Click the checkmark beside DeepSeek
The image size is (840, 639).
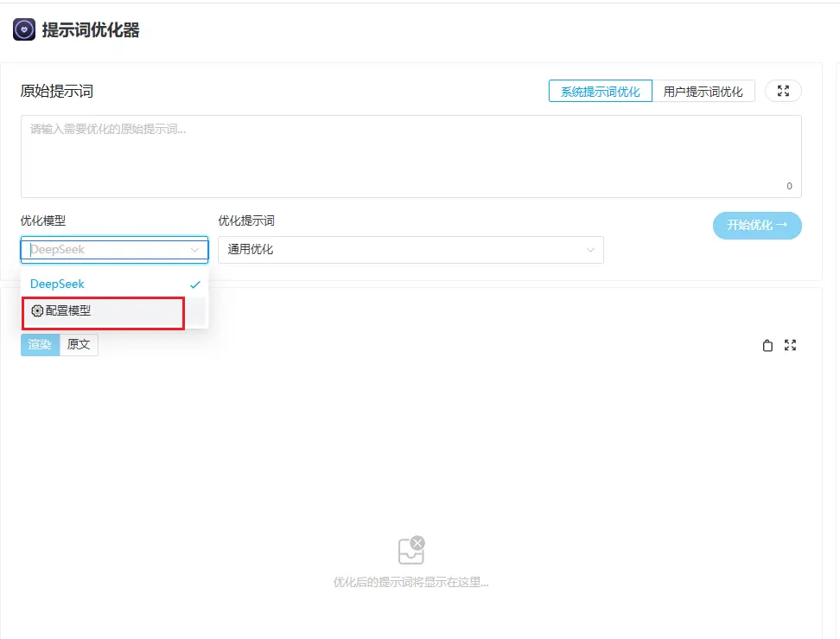[194, 283]
